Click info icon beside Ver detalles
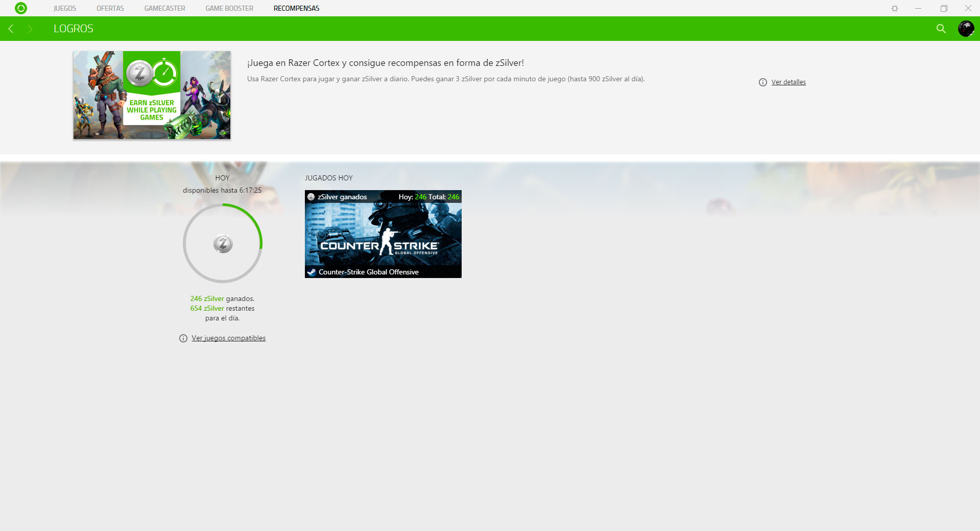980x531 pixels. click(x=763, y=82)
